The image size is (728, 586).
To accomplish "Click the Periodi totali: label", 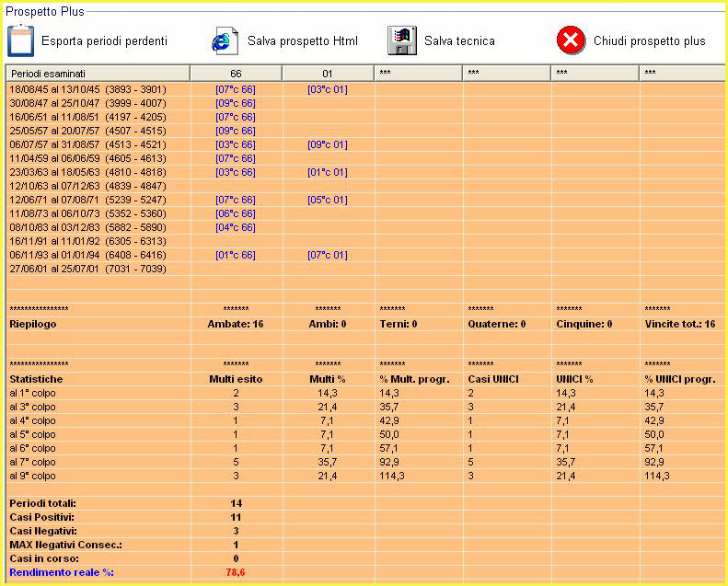I will 42,503.
